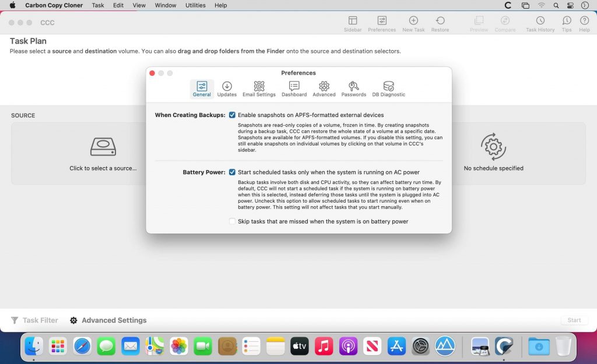This screenshot has width=597, height=364.
Task: Uncheck starting scheduled tasks only on AC power
Action: [x=232, y=172]
